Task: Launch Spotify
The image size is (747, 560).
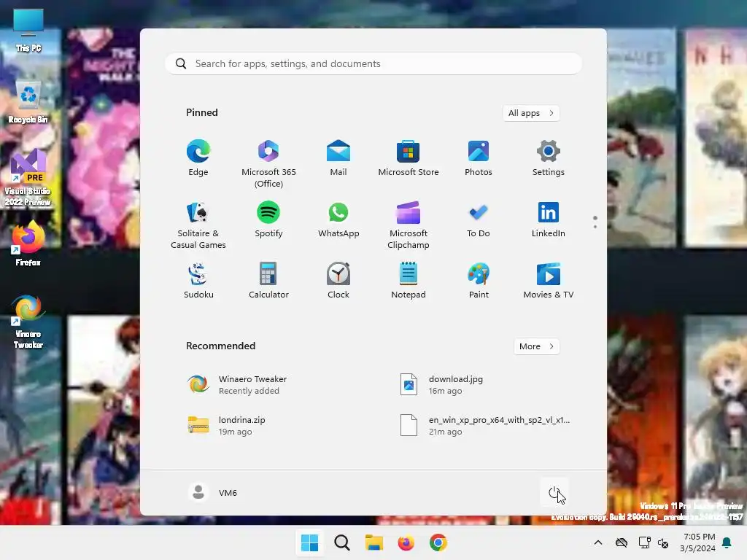Action: click(268, 219)
